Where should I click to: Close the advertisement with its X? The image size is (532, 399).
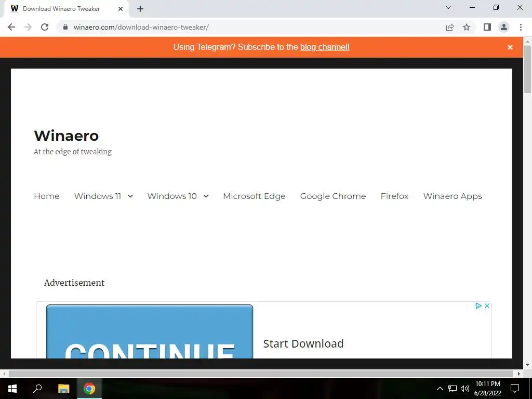click(487, 305)
